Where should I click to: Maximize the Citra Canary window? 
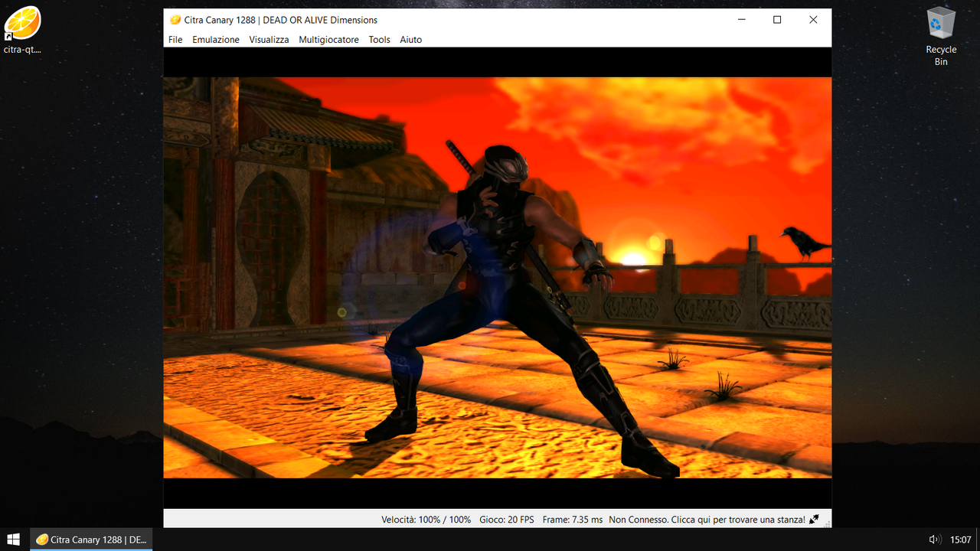777,20
